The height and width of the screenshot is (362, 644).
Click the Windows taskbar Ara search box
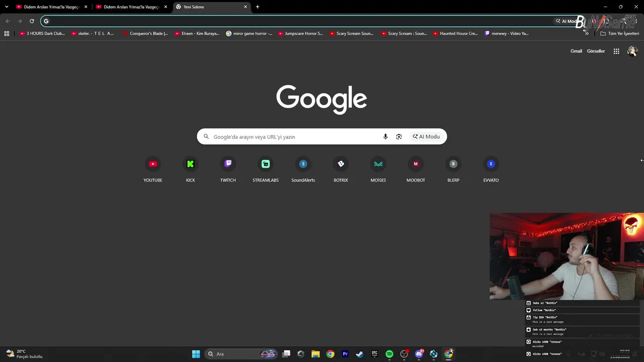coord(242,354)
